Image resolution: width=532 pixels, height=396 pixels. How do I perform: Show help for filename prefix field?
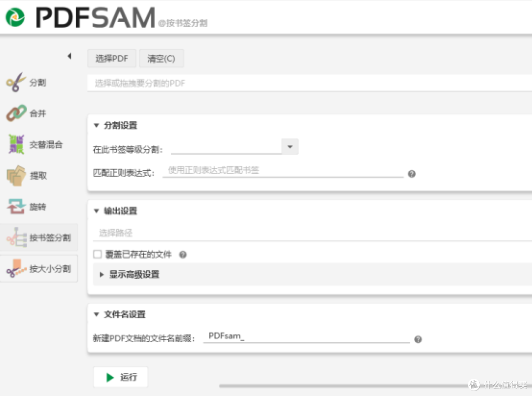point(418,339)
